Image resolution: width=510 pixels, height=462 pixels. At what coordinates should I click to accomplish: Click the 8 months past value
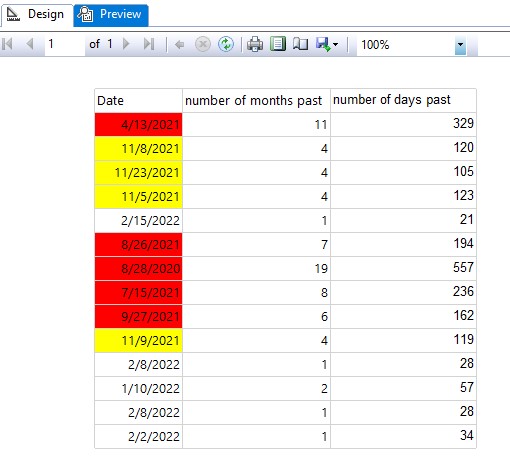coord(324,293)
